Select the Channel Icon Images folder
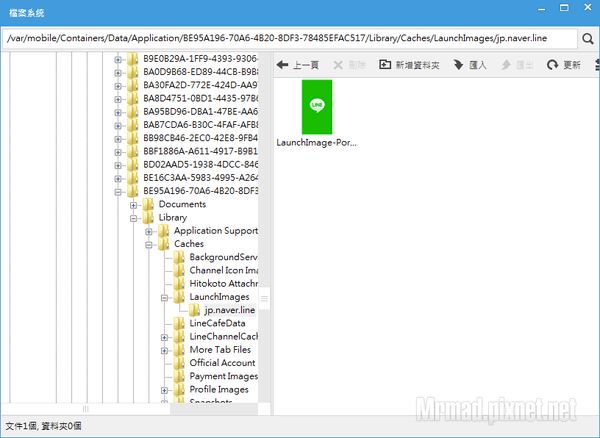The image size is (600, 438). coord(223,270)
